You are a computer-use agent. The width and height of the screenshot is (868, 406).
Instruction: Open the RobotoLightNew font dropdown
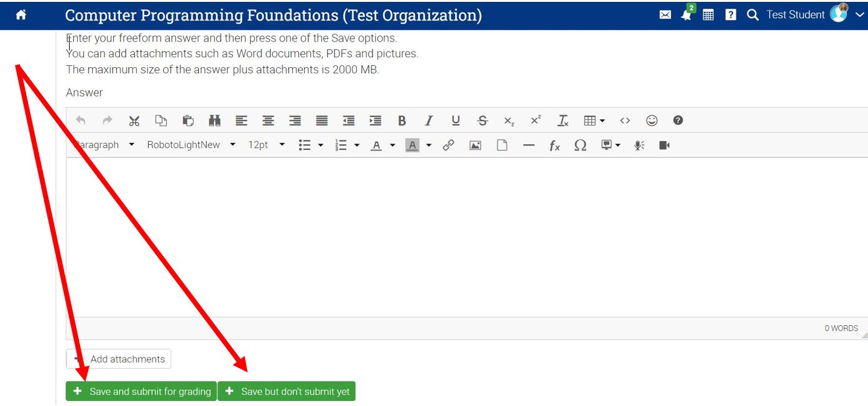coord(191,145)
